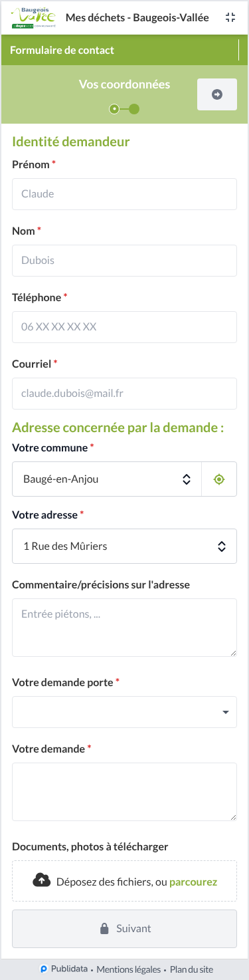This screenshot has height=980, width=249.
Task: Open Plan du site link
Action: point(191,969)
